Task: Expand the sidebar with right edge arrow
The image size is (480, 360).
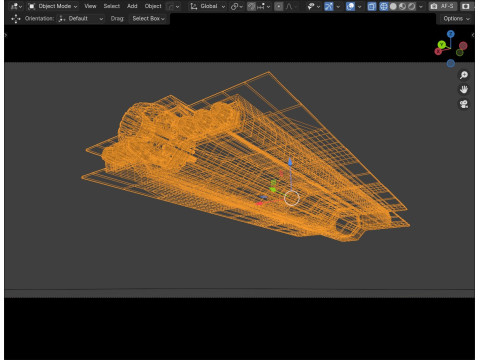Action: [473, 35]
